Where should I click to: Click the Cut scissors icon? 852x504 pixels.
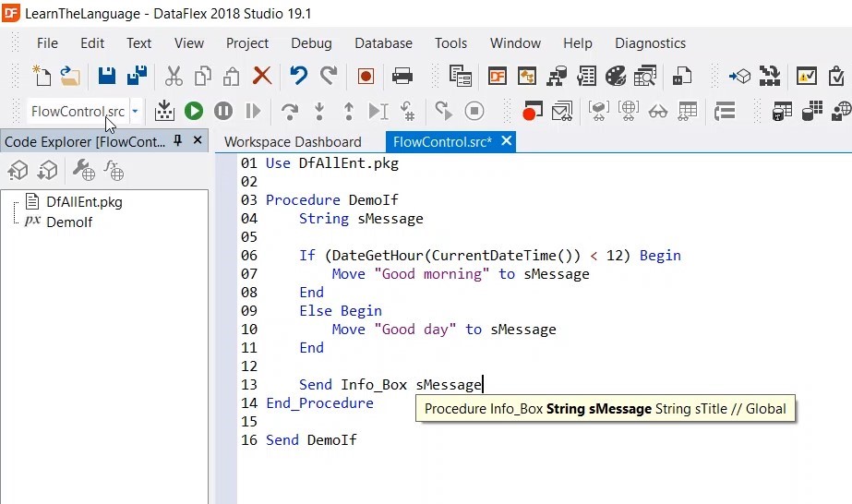[173, 76]
